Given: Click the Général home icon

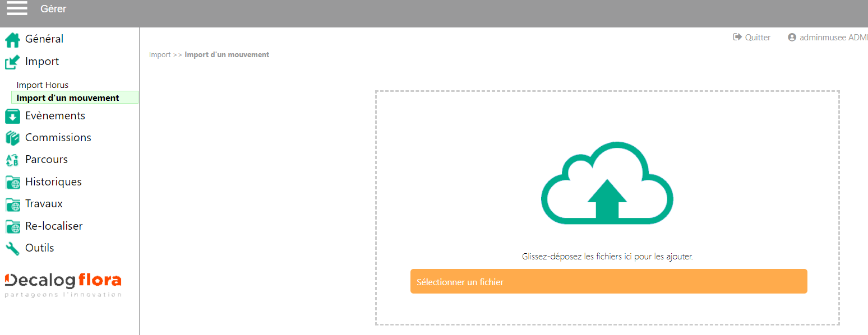Looking at the screenshot, I should click(x=12, y=40).
